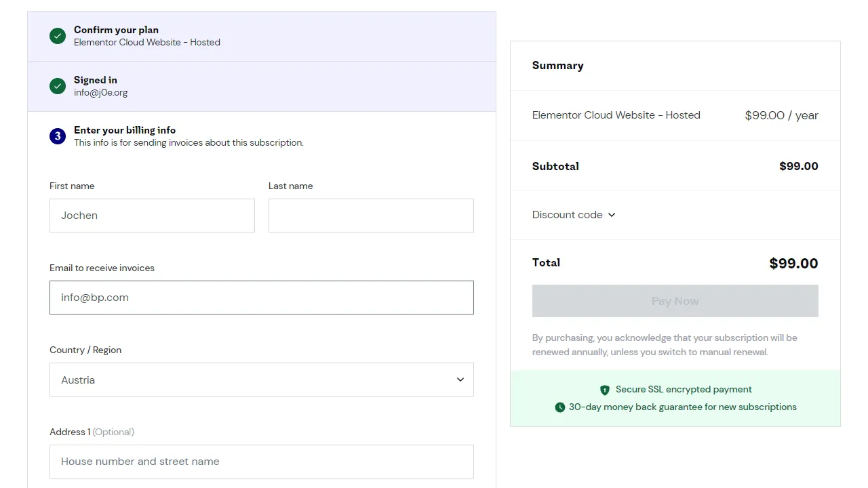Click the First name label
This screenshot has width=868, height=488.
72,186
